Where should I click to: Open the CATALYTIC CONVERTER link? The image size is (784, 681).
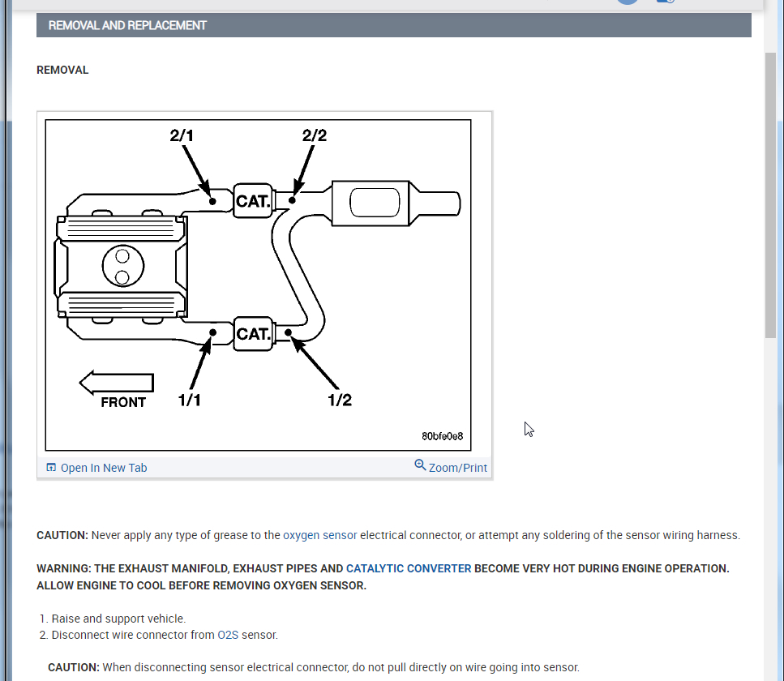(x=409, y=568)
